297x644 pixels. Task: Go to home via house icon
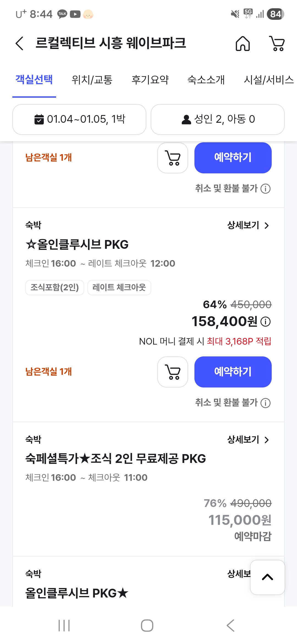tap(243, 43)
